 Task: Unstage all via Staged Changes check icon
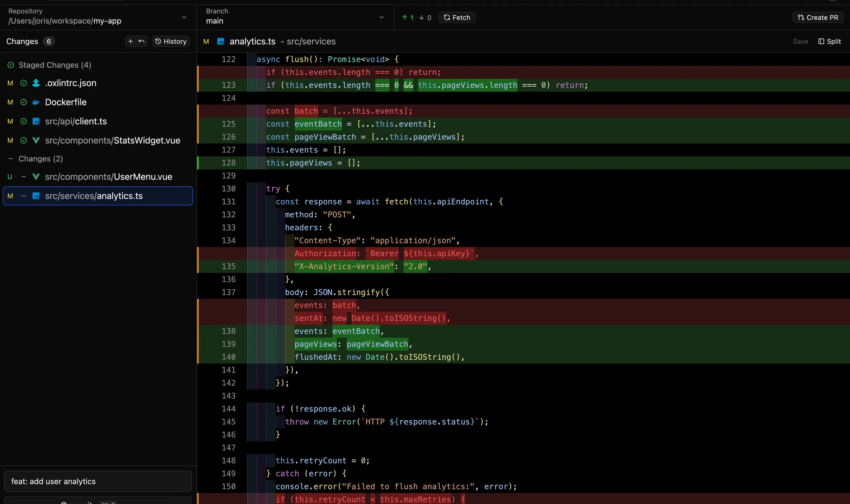click(x=10, y=65)
